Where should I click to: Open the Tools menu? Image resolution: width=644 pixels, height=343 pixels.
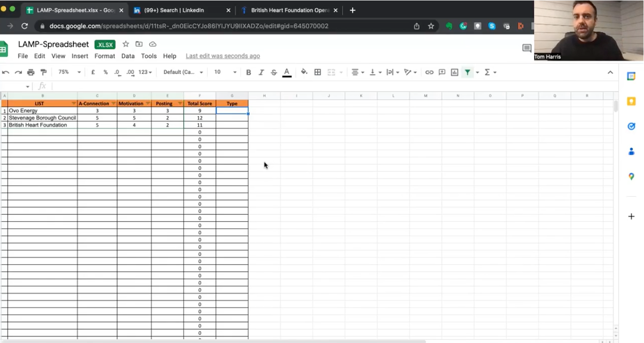(149, 56)
